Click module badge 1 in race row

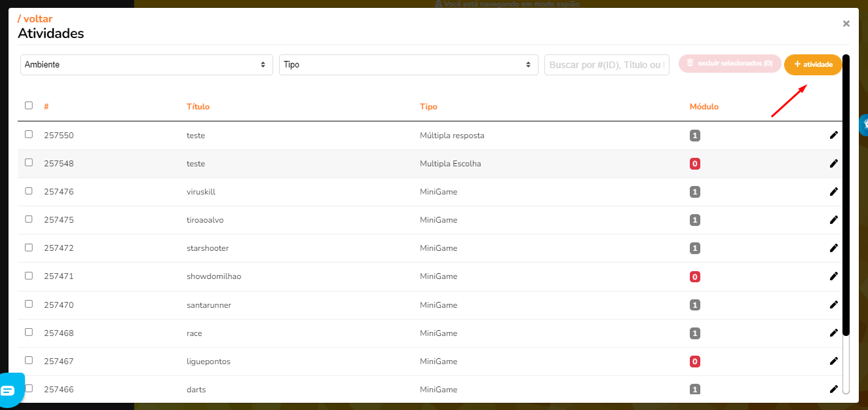(695, 333)
